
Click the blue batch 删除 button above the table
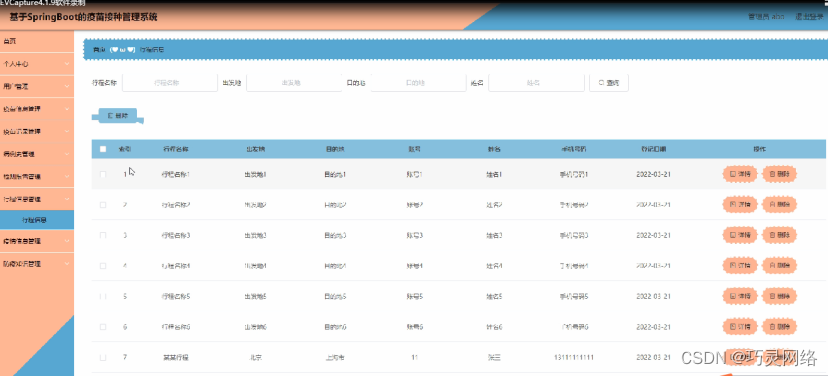(118, 116)
